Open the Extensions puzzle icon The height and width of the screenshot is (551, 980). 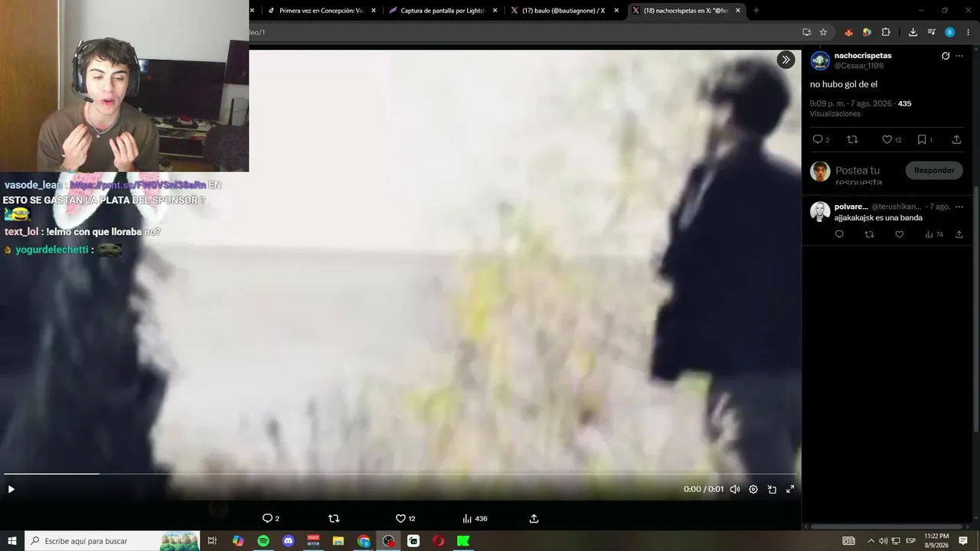click(x=886, y=32)
